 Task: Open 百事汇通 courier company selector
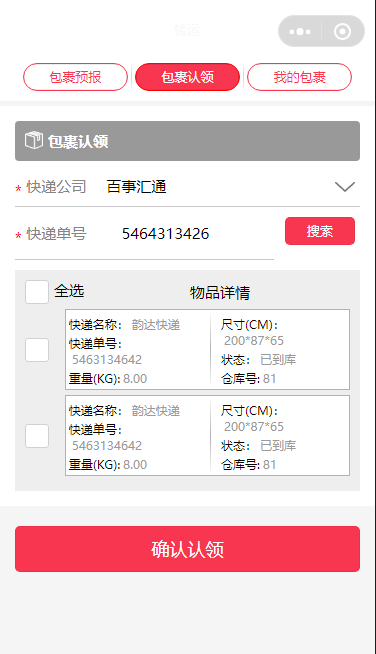click(x=136, y=186)
